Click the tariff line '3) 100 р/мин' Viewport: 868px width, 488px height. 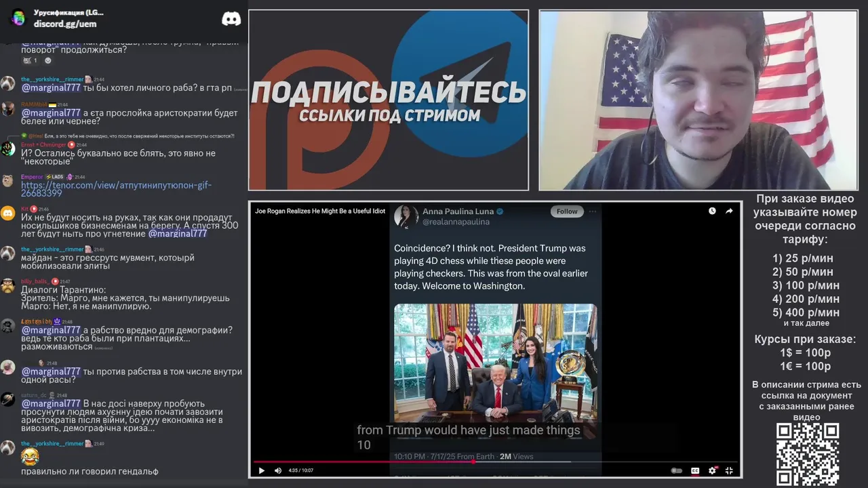click(x=806, y=285)
